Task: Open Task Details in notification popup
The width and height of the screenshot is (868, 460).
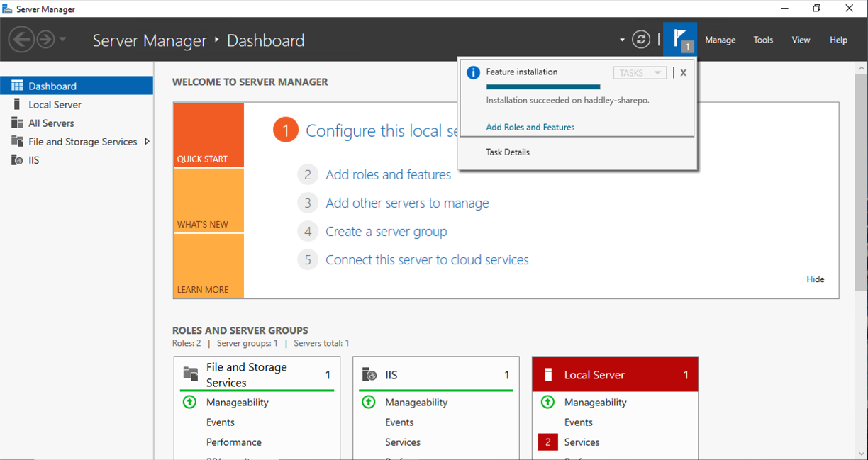Action: point(508,152)
